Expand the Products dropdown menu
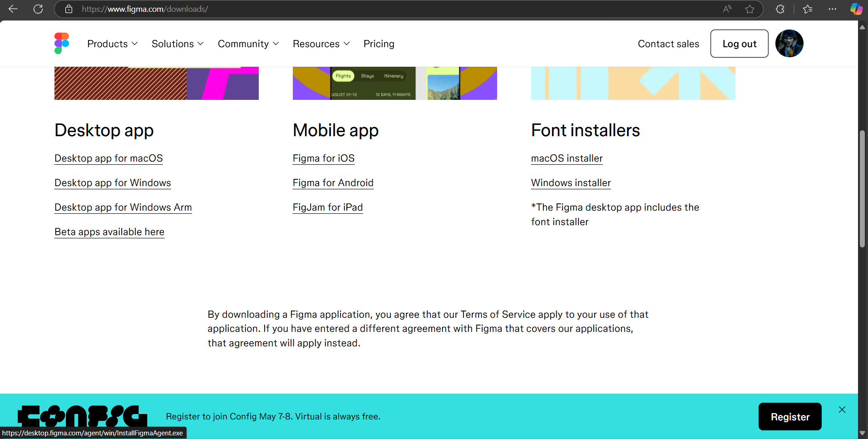This screenshot has width=868, height=439. tap(112, 44)
